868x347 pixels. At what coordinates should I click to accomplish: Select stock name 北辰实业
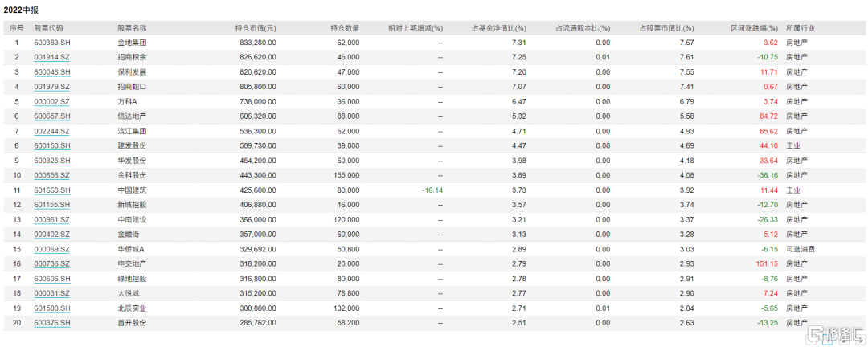point(132,308)
